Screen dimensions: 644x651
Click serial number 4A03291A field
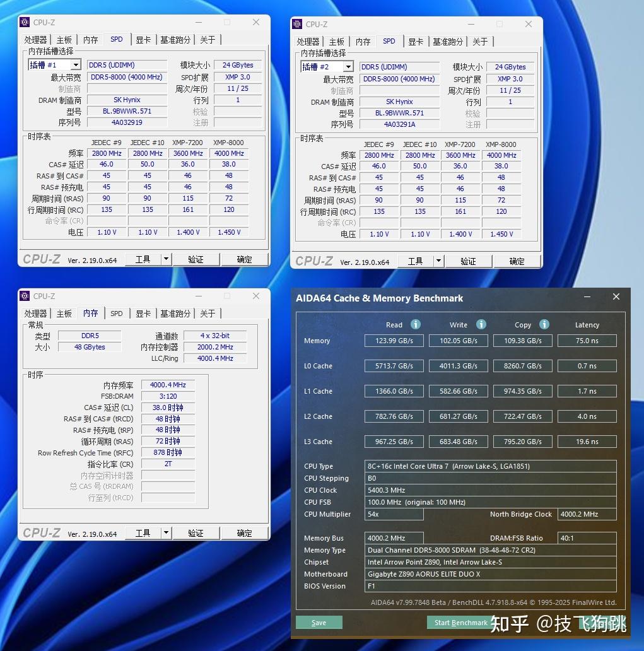pos(399,124)
